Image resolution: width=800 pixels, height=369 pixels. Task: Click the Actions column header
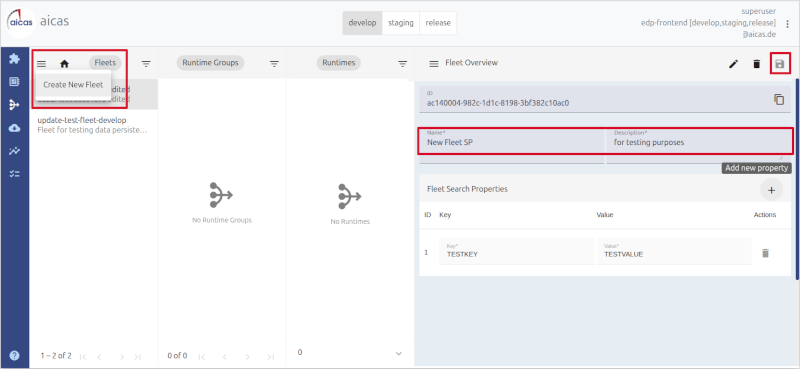pyautogui.click(x=765, y=215)
